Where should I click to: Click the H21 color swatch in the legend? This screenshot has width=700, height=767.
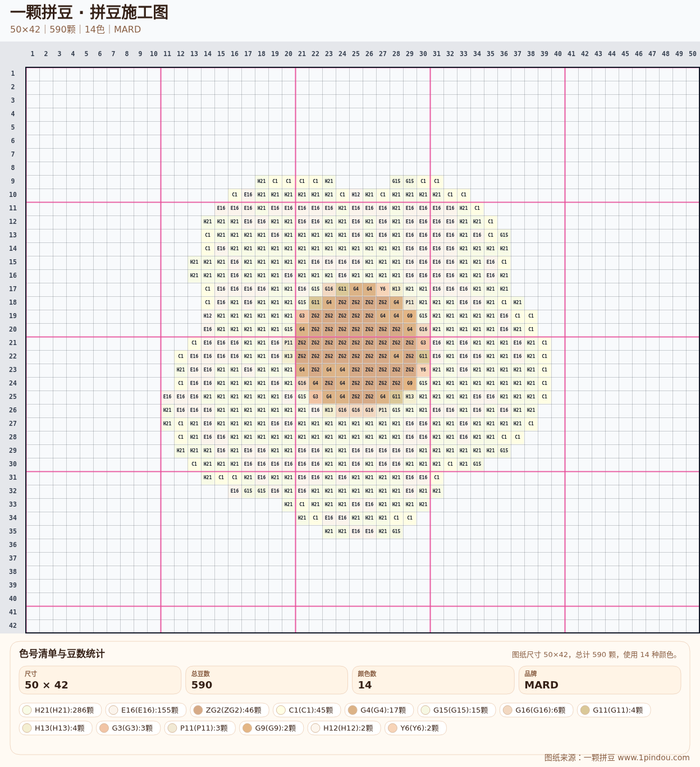pyautogui.click(x=26, y=710)
